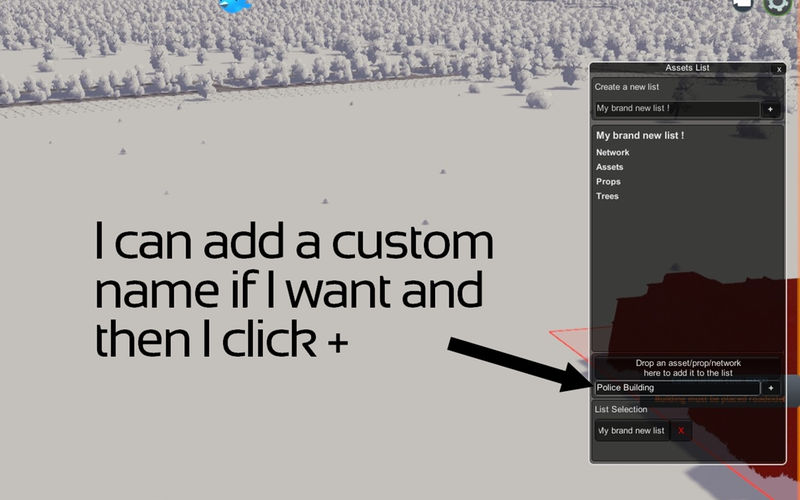Click the 'Create a new list' label
This screenshot has height=500, width=800.
pyautogui.click(x=627, y=87)
